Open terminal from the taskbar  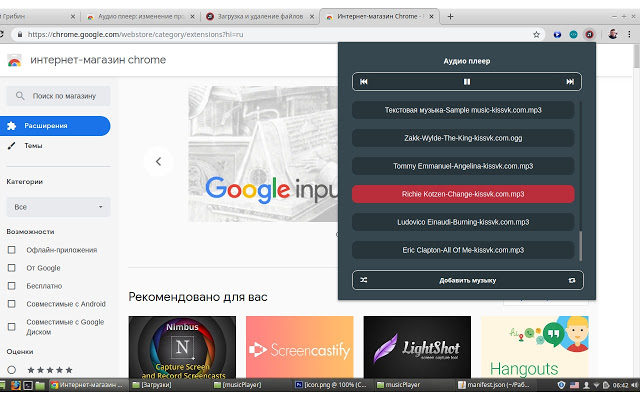coord(28,385)
